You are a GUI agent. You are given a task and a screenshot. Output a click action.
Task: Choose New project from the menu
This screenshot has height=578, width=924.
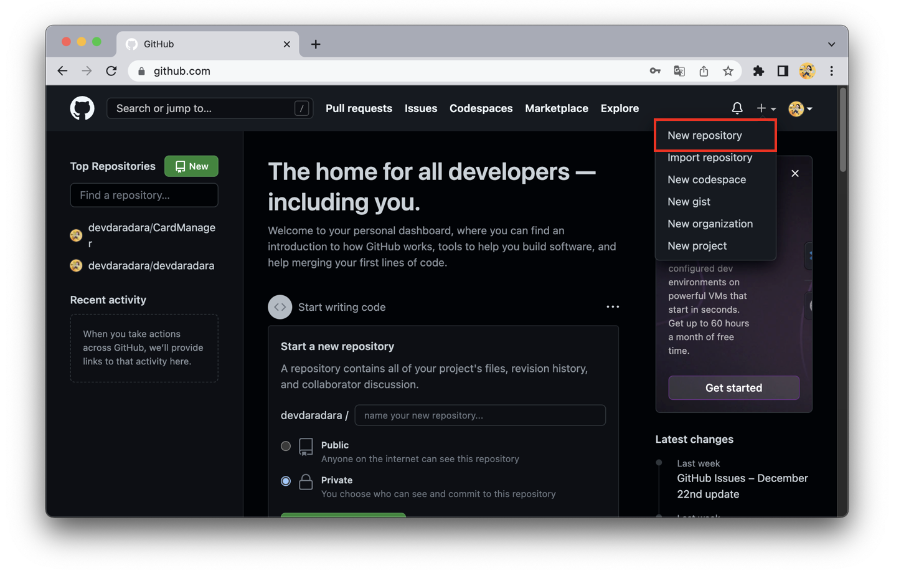coord(715,246)
